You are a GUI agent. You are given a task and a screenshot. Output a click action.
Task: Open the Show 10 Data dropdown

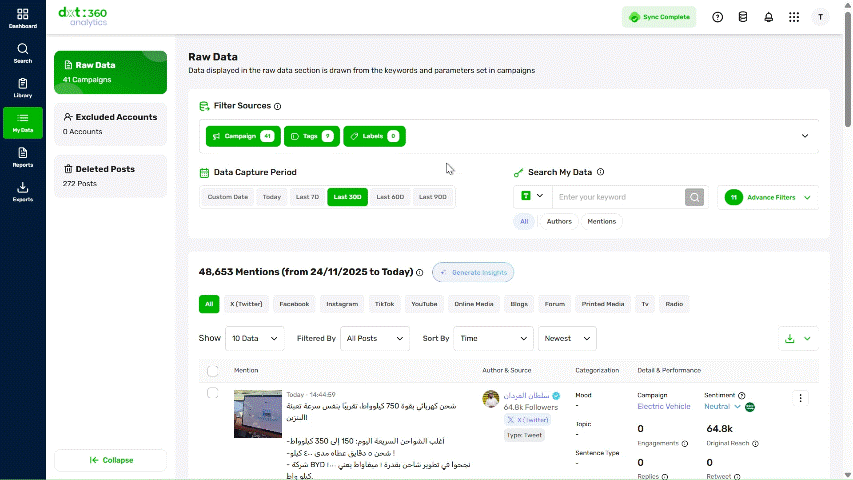pos(255,339)
